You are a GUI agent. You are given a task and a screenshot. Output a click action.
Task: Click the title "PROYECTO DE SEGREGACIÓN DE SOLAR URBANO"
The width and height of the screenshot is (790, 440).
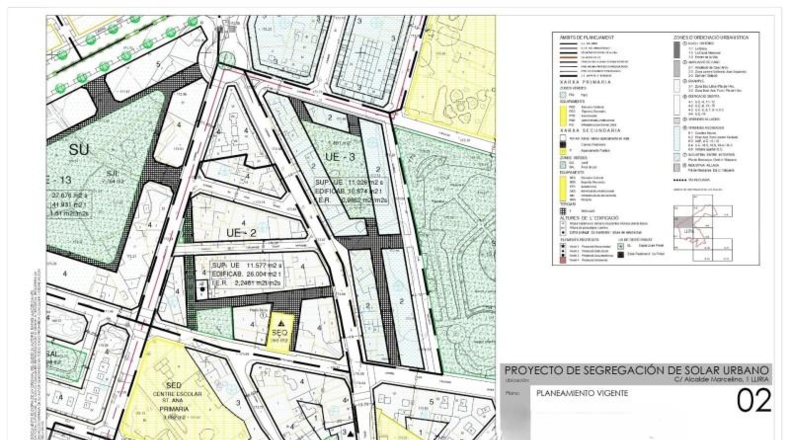(637, 370)
